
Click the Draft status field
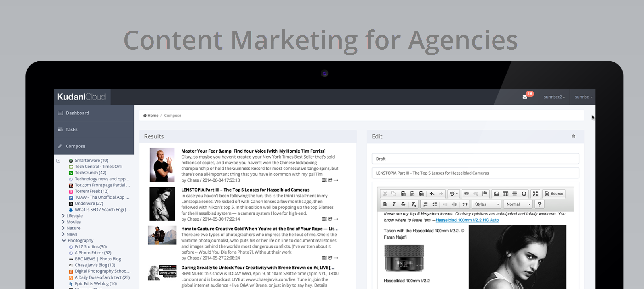(x=475, y=159)
